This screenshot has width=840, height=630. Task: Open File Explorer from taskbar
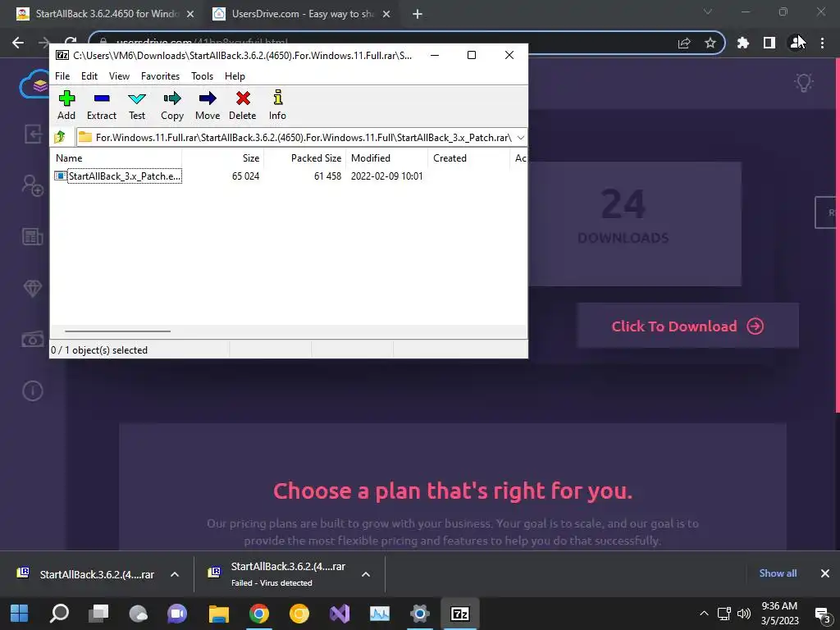pos(218,614)
